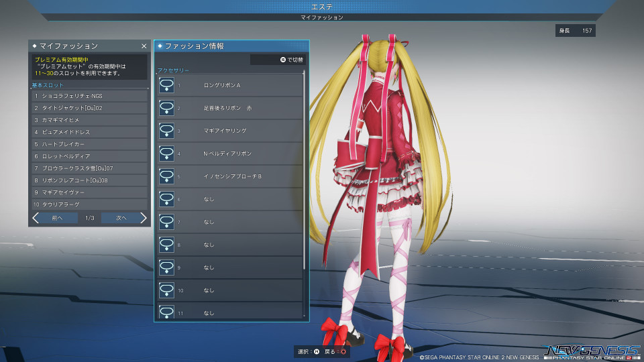Click the accessory icon next to N-ベルディアリボン
This screenshot has height=362, width=644.
(166, 154)
